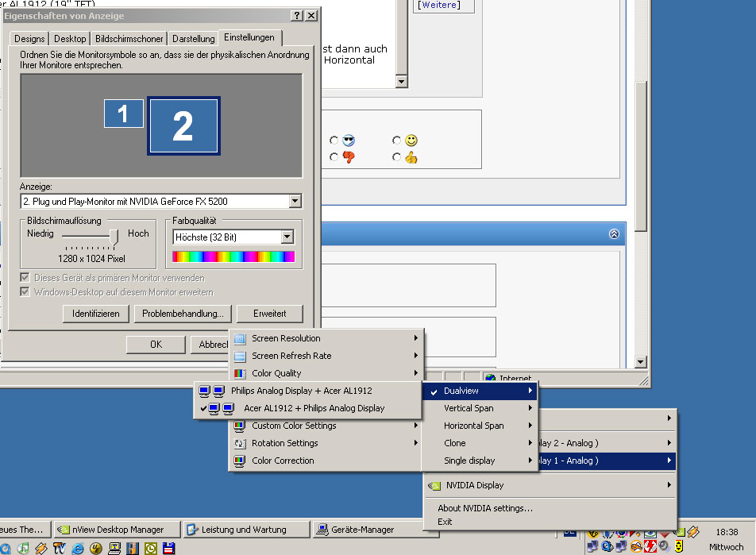The width and height of the screenshot is (756, 555).
Task: Click the Custom Color Settings icon
Action: 240,426
